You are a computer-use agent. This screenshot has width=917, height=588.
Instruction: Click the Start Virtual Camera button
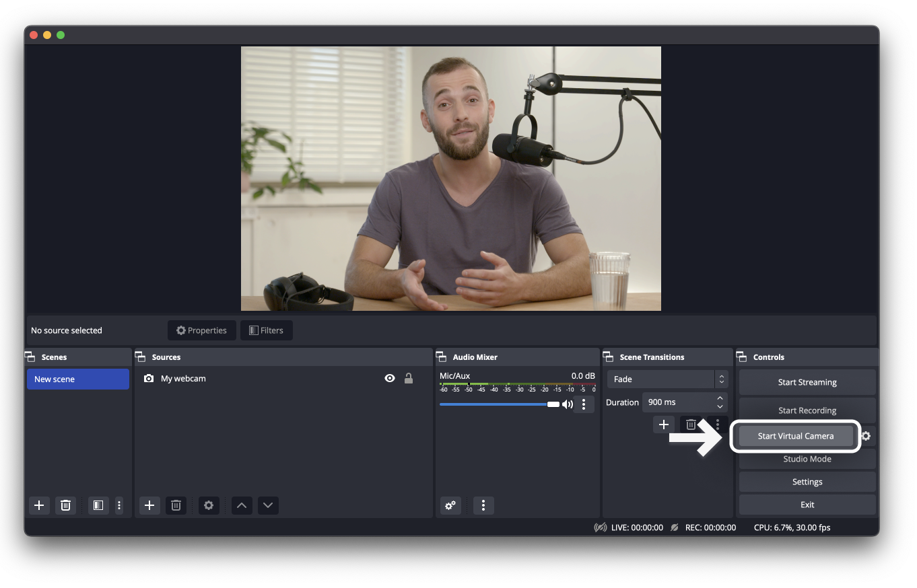pos(795,436)
